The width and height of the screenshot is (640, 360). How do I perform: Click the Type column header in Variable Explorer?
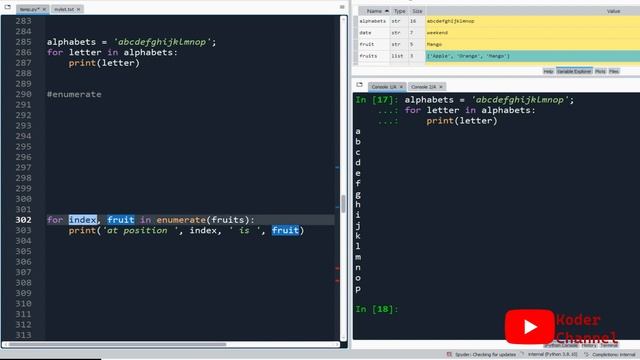(x=400, y=11)
